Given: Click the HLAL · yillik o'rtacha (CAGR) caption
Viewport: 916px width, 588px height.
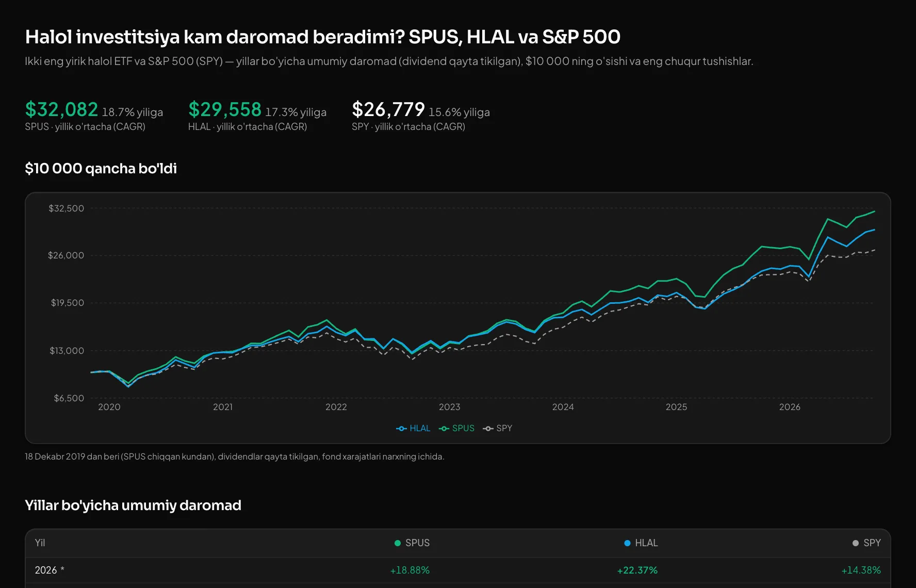Looking at the screenshot, I should (248, 127).
